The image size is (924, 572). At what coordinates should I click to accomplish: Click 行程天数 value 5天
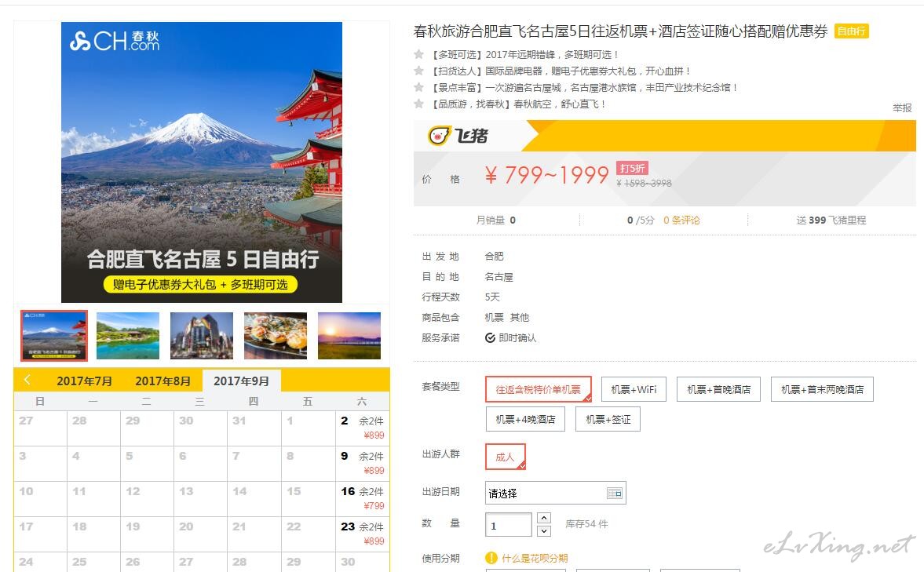click(492, 297)
